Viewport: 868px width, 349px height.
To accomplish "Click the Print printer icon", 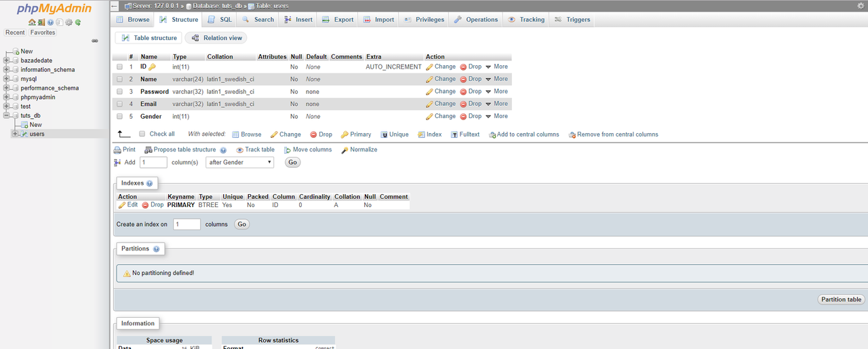I will [x=117, y=150].
